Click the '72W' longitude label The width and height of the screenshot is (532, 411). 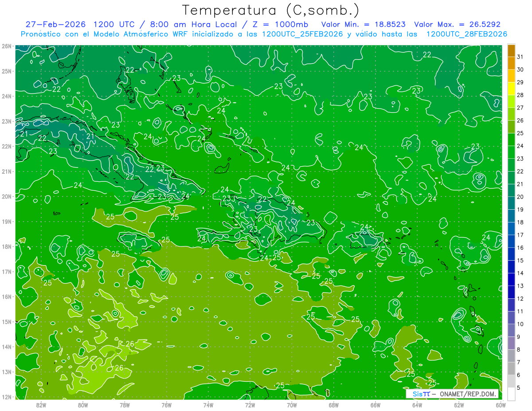(x=250, y=405)
